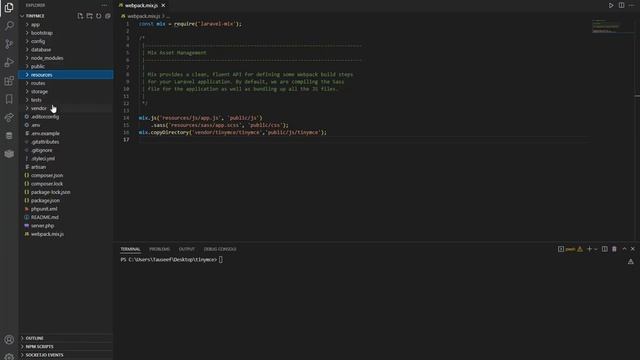Click the New Folder icon in explorer header

[89, 16]
